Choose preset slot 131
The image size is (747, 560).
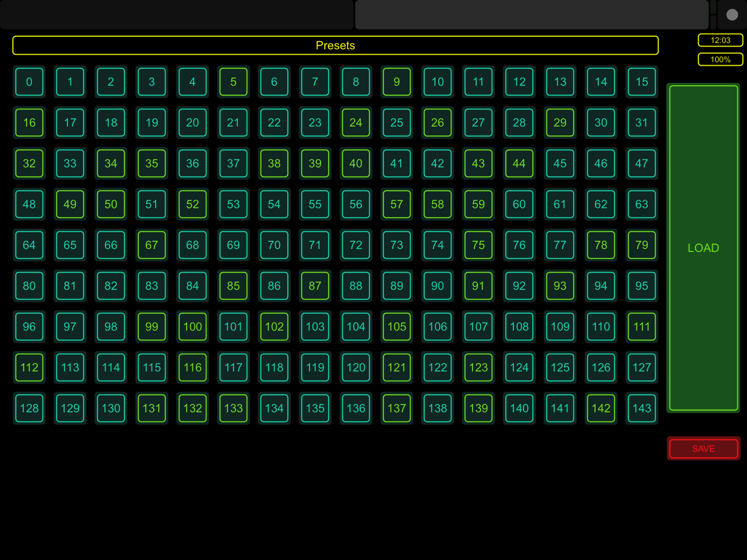[x=152, y=408]
